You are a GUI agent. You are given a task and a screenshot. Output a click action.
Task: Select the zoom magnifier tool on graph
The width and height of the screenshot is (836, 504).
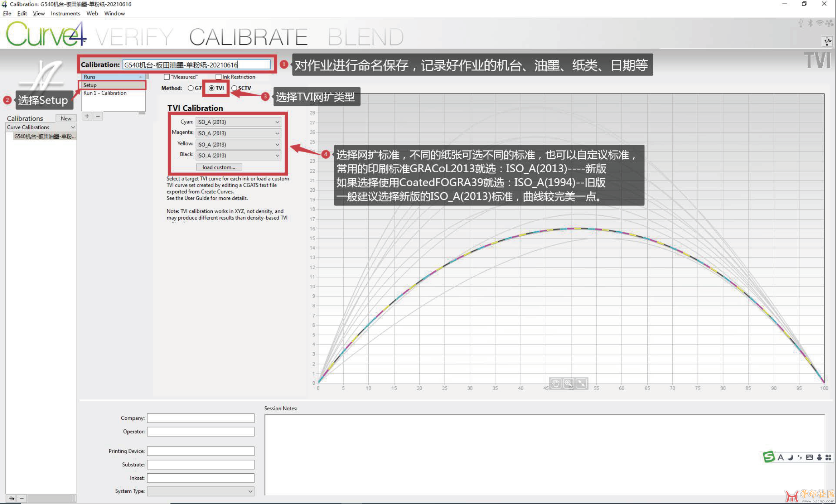click(569, 383)
